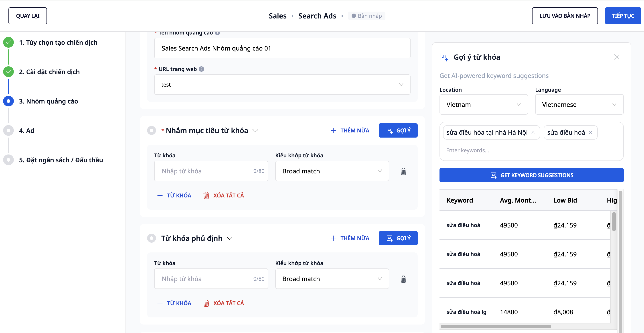Image resolution: width=644 pixels, height=333 pixels.
Task: Open the Language dropdown showing Vietnamese
Action: [x=579, y=104]
